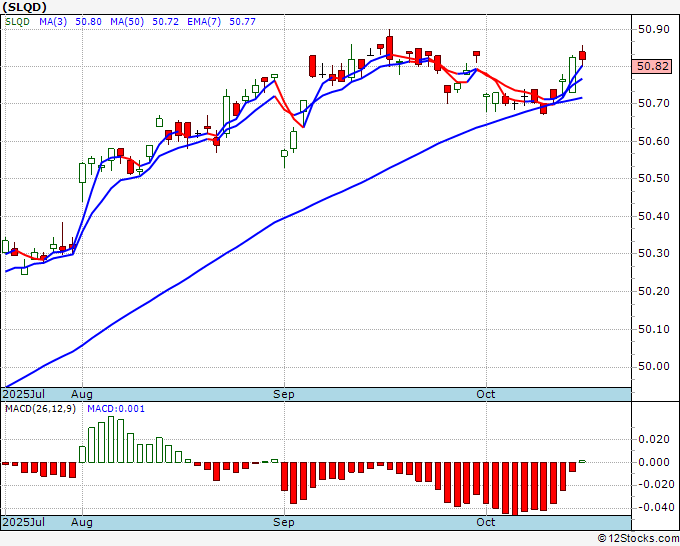The width and height of the screenshot is (680, 546).
Task: Click the 50.30 price axis label
Action: click(654, 253)
